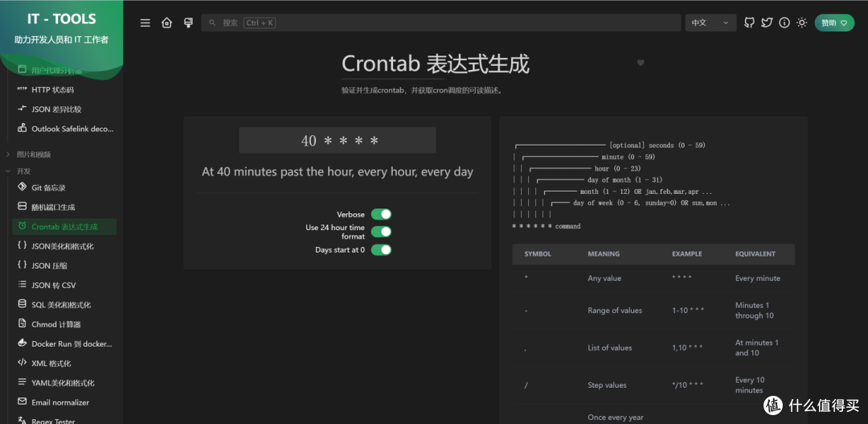Click the Email normalizer envelope icon

click(x=23, y=401)
